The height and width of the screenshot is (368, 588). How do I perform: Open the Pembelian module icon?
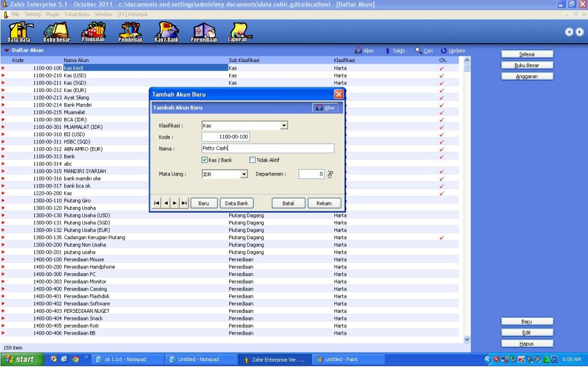130,32
